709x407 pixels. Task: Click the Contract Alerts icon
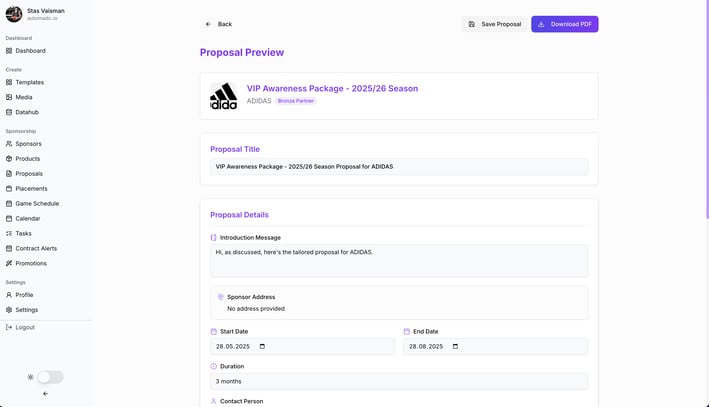pos(9,248)
